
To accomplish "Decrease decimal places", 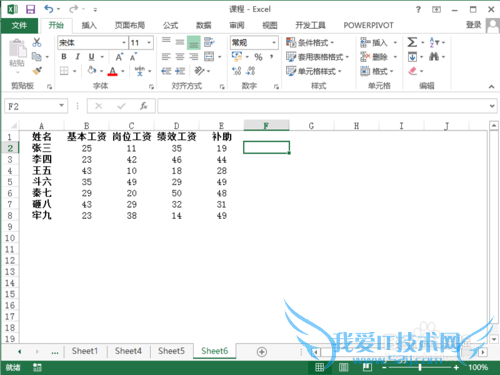I will (x=251, y=71).
